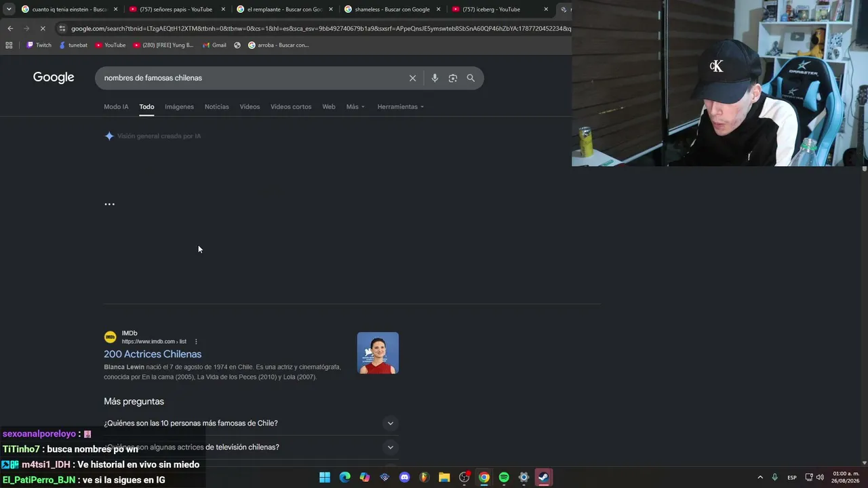Change ESP keyboard language
The height and width of the screenshot is (488, 868).
pos(792,477)
